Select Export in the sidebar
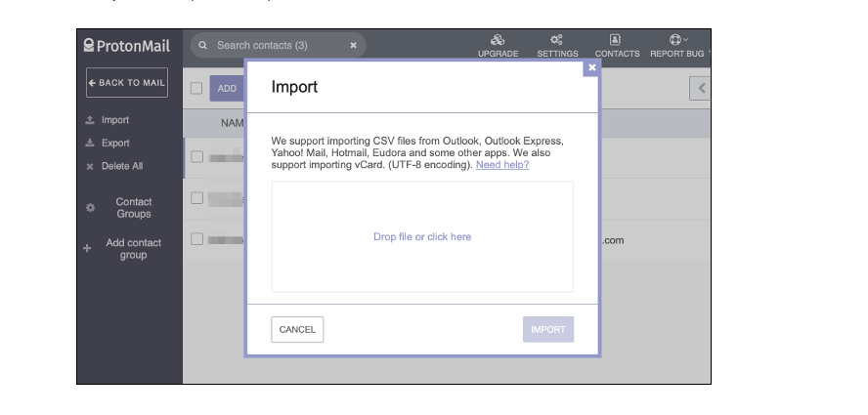The image size is (868, 415). point(114,144)
